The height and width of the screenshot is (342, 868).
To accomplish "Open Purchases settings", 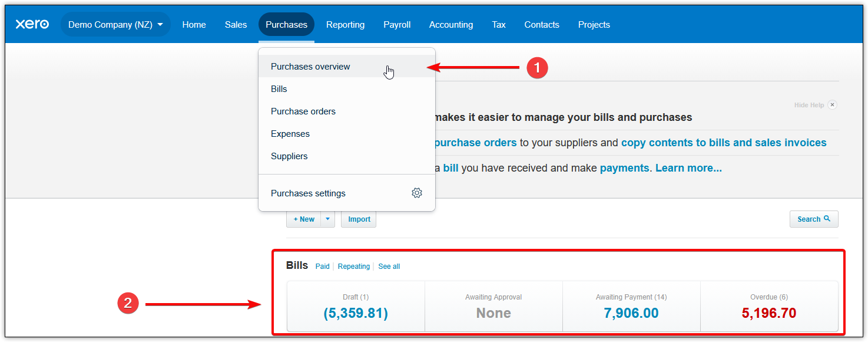I will (347, 193).
